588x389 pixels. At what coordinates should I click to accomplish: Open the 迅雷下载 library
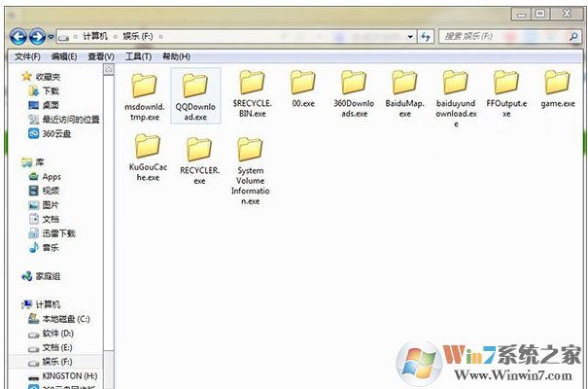(52, 233)
